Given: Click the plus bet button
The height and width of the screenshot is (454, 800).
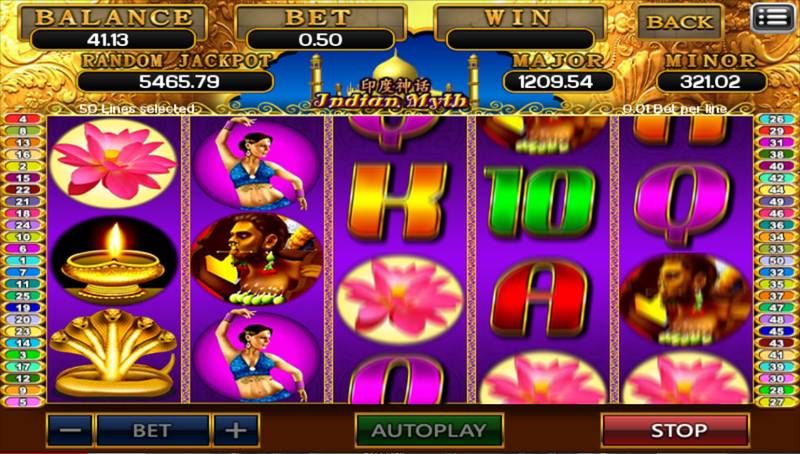Looking at the screenshot, I should pos(236,431).
